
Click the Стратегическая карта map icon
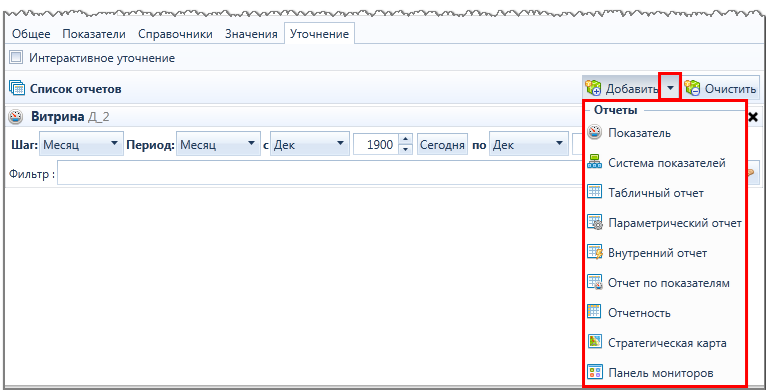pyautogui.click(x=594, y=343)
